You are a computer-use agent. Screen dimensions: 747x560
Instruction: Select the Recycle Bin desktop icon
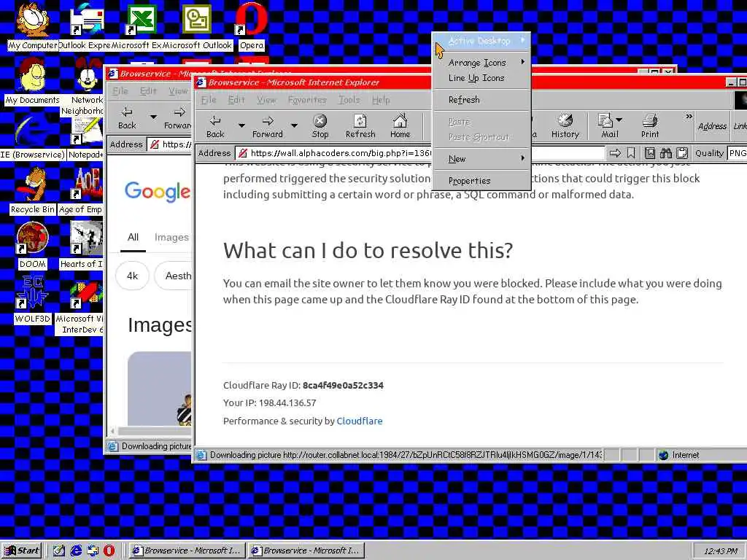32,192
